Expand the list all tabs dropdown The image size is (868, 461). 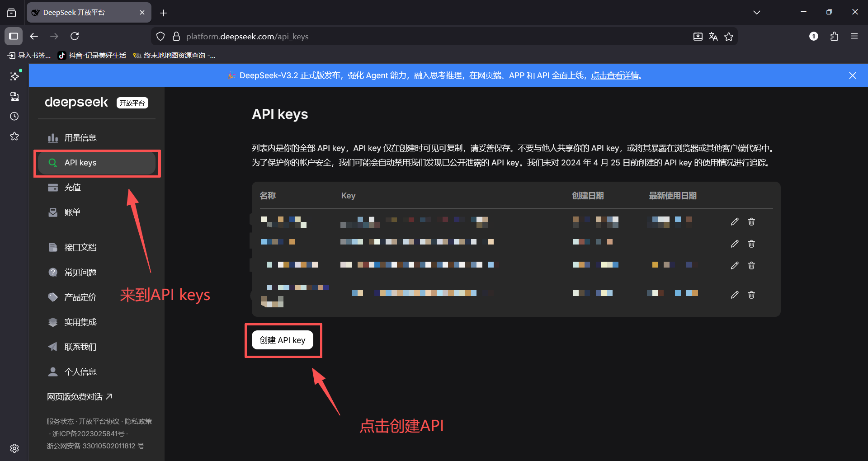[757, 13]
